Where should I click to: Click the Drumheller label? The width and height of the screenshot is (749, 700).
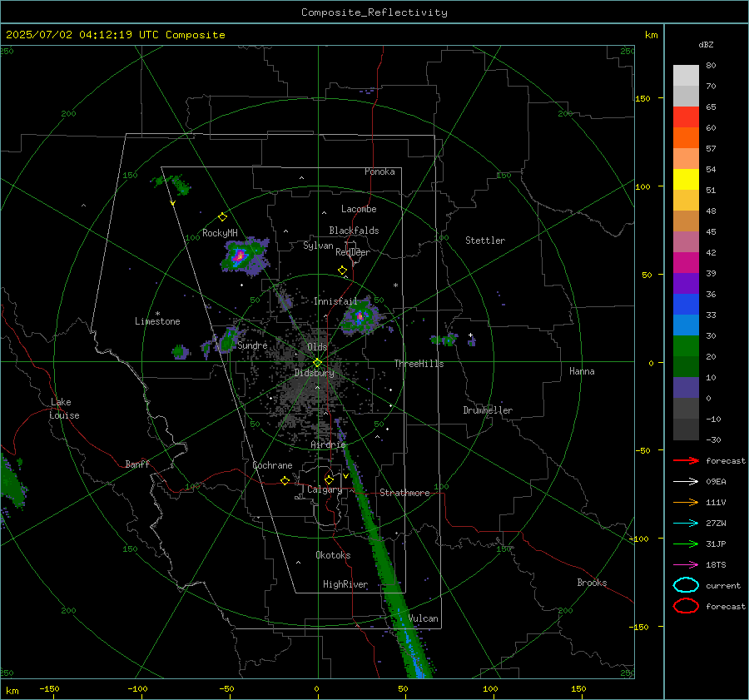coord(488,410)
